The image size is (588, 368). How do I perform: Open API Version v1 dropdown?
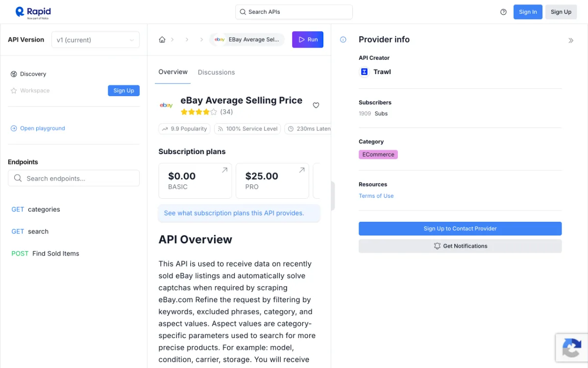point(96,40)
